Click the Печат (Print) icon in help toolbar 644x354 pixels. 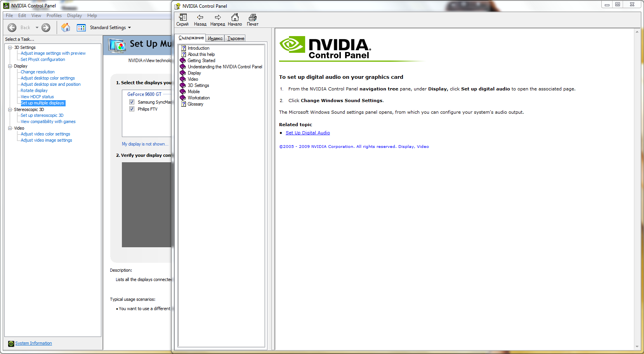[252, 17]
